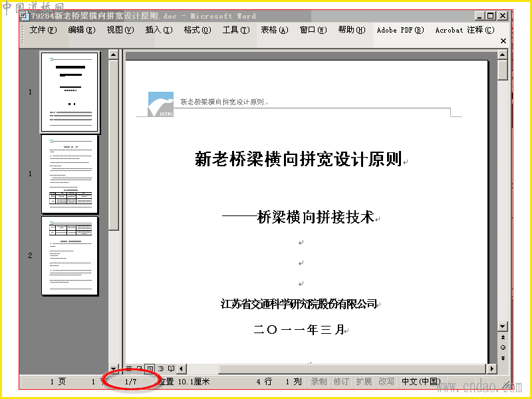Screen dimensions: 532x399
Task: Close document with small X below title
Action: coord(503,41)
